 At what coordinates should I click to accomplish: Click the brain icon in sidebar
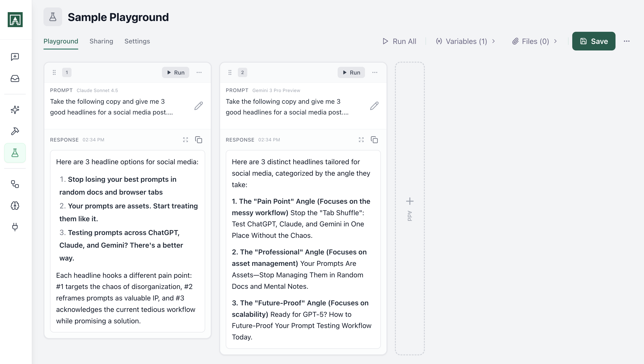pyautogui.click(x=15, y=206)
